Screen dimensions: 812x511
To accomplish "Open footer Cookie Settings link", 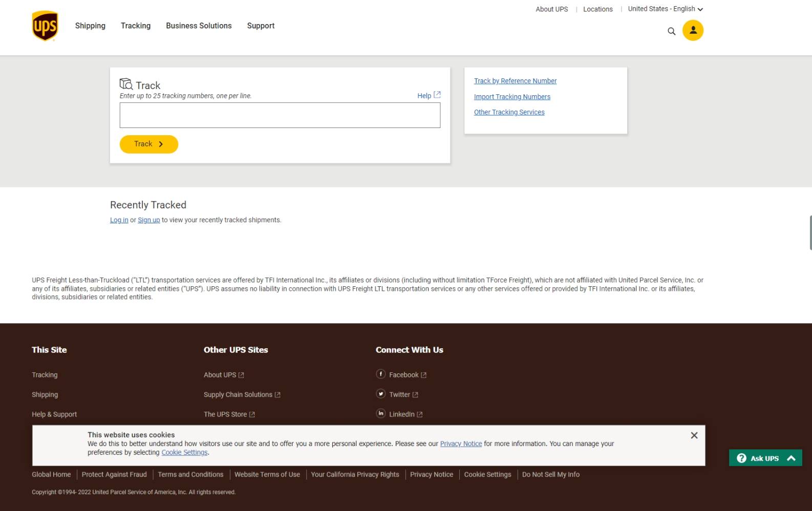I will 487,475.
